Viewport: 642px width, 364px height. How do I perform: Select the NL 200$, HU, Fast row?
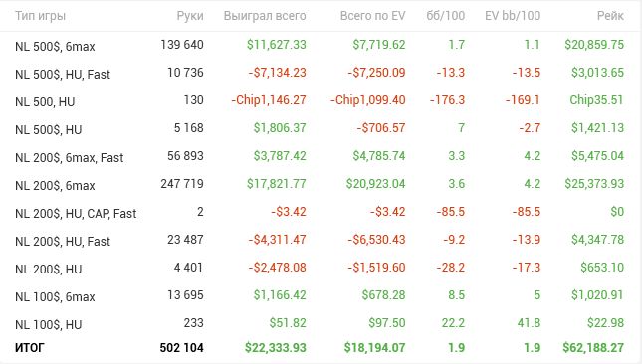pos(320,240)
